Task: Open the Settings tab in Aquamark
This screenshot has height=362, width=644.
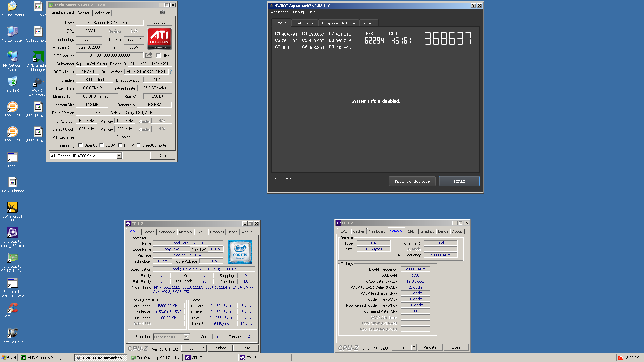Action: (x=304, y=23)
